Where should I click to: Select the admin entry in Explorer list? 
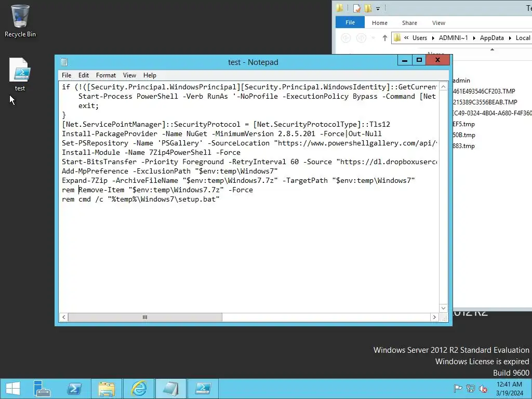(461, 81)
